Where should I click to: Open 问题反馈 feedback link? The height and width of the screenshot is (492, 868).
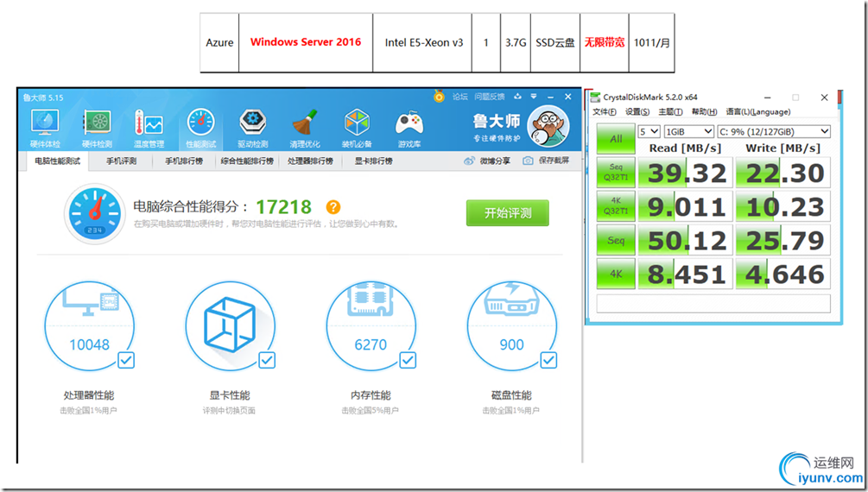coord(490,97)
